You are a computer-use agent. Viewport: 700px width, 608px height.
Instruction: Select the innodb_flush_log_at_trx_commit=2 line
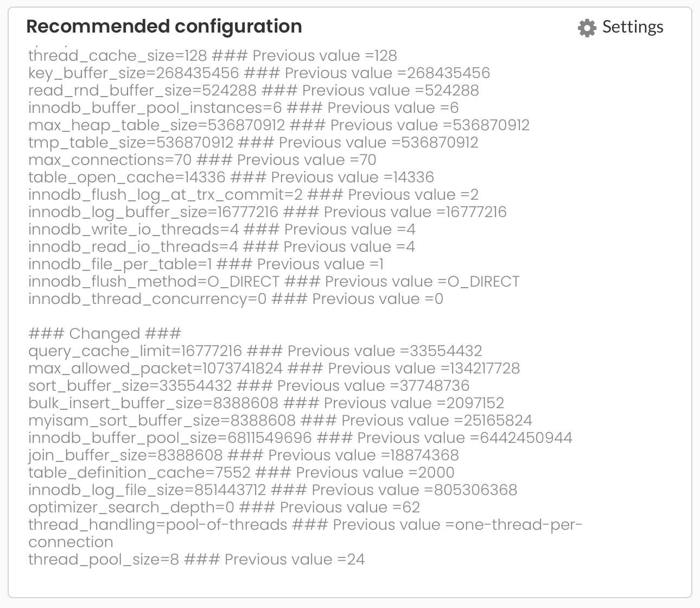(253, 195)
